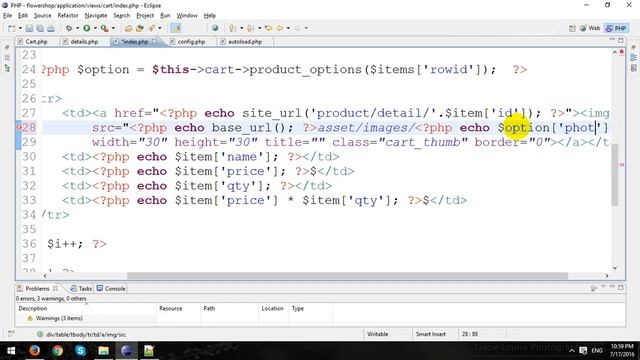Image resolution: width=640 pixels, height=360 pixels.
Task: Click the Open Task toolbar icon
Action: (140, 28)
